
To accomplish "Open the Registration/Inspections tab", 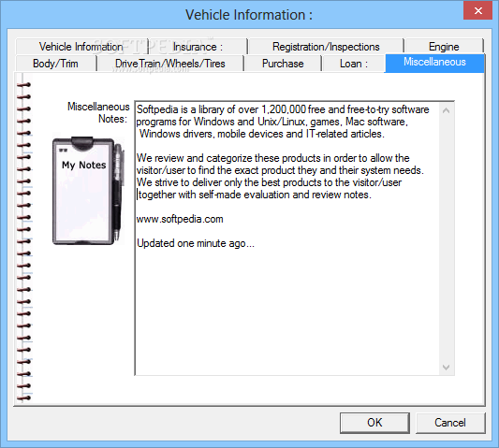I will click(326, 47).
